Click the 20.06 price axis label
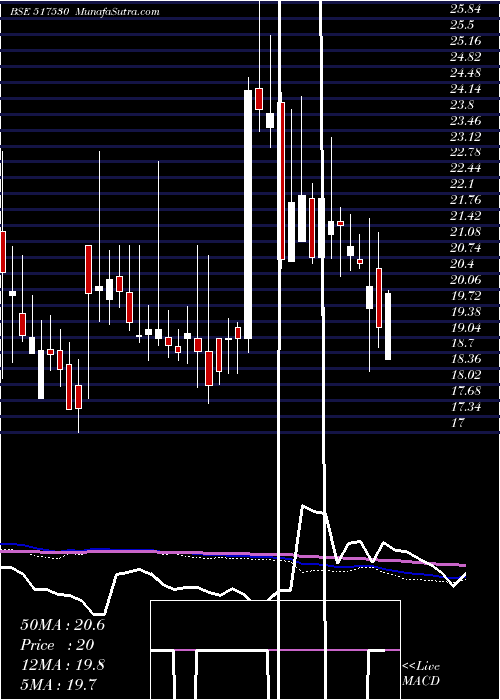 (465, 279)
